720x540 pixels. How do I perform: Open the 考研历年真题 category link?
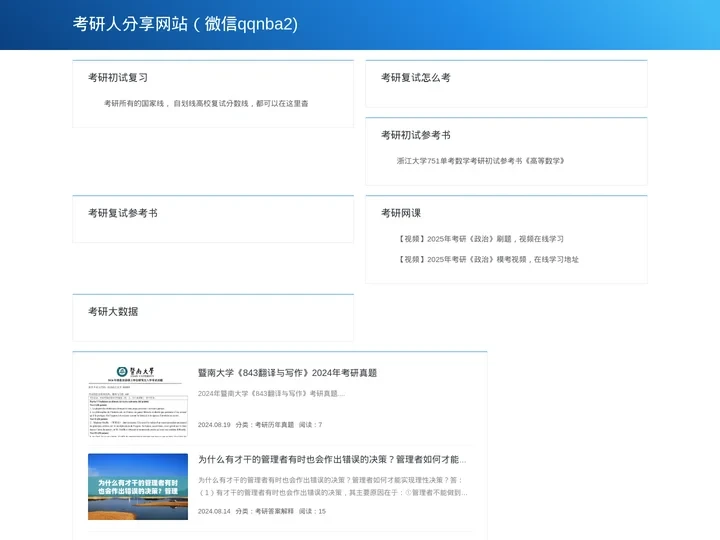tap(274, 425)
